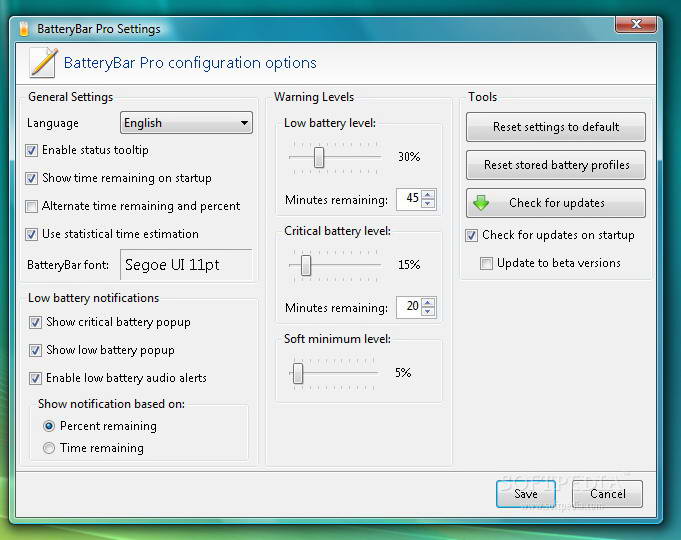Select the Time remaining radio button
This screenshot has width=681, height=540.
[x=49, y=448]
